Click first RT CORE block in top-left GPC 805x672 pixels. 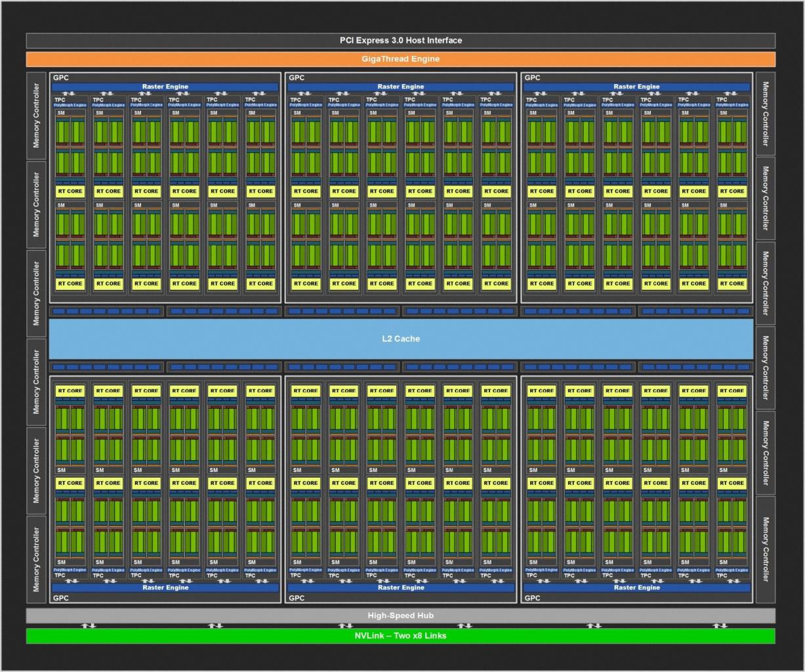[70, 192]
